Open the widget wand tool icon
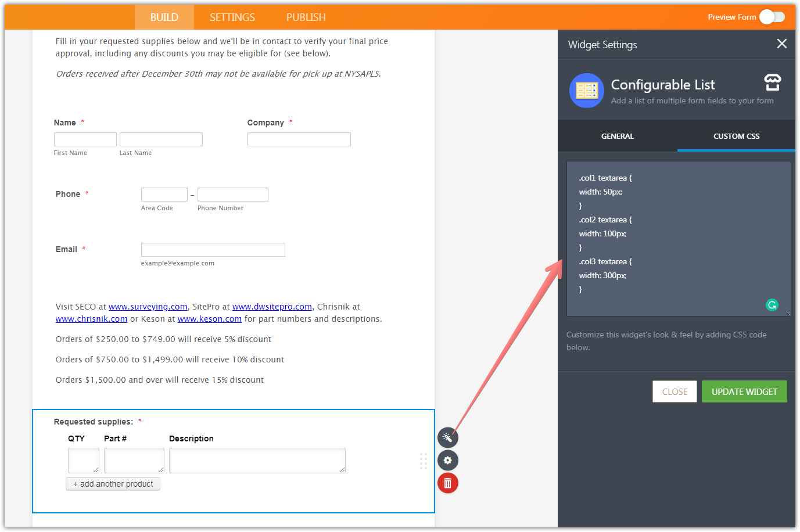The width and height of the screenshot is (800, 532). point(447,437)
